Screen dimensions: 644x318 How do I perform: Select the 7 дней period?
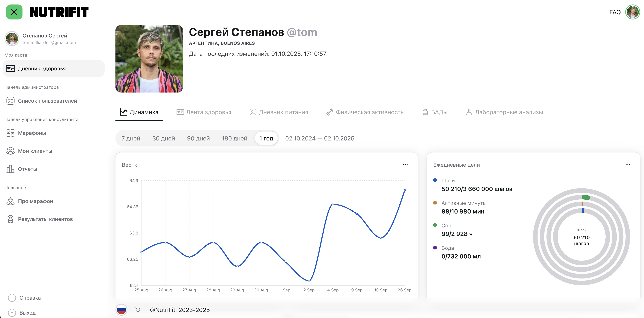pyautogui.click(x=131, y=138)
